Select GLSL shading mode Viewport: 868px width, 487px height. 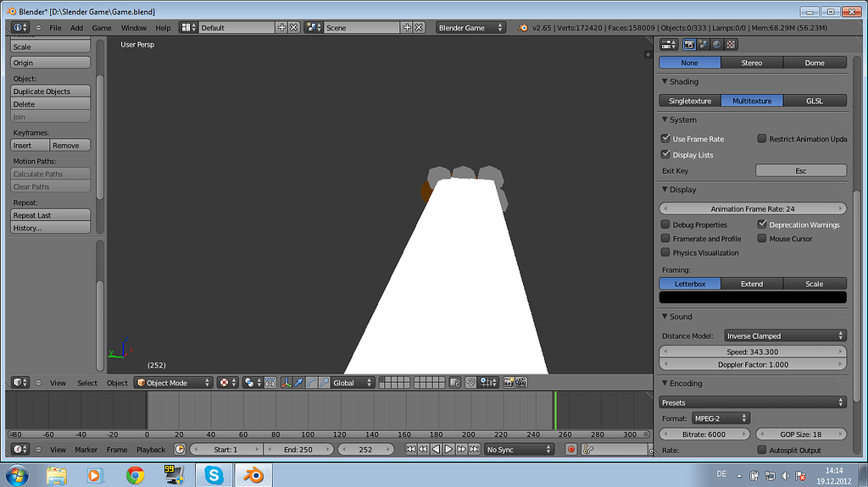(815, 101)
